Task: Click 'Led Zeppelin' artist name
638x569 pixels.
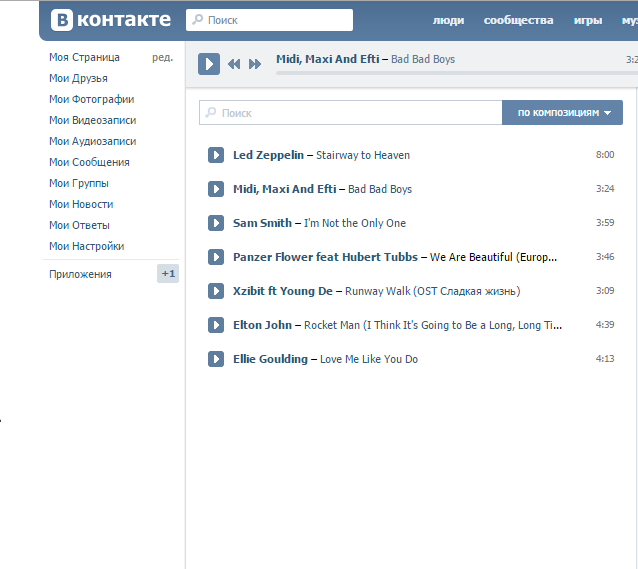Action: tap(268, 155)
